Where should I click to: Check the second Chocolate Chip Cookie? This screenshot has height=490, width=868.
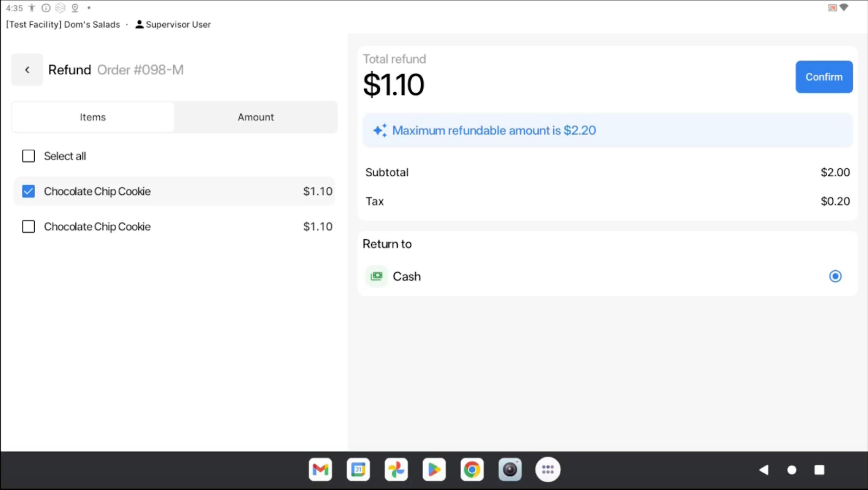pos(28,227)
